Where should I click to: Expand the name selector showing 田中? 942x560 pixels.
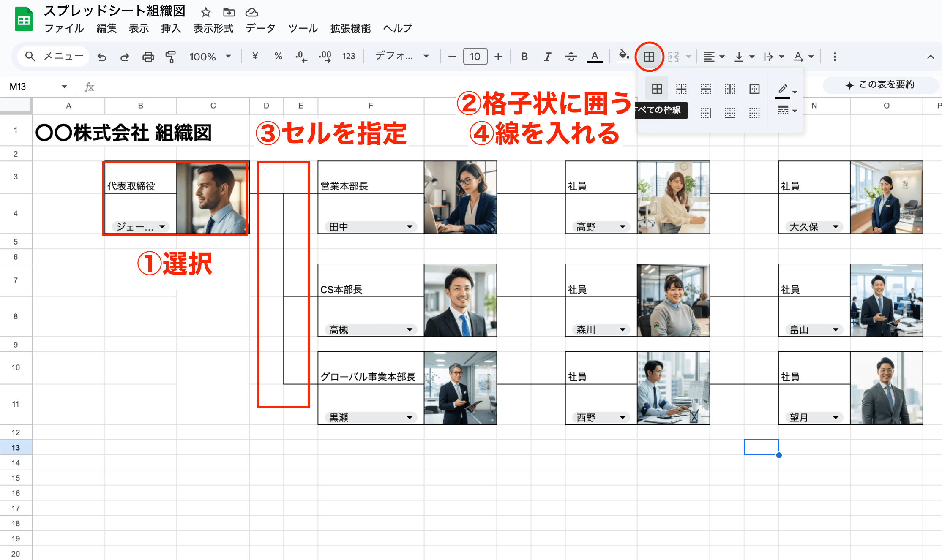(x=409, y=227)
